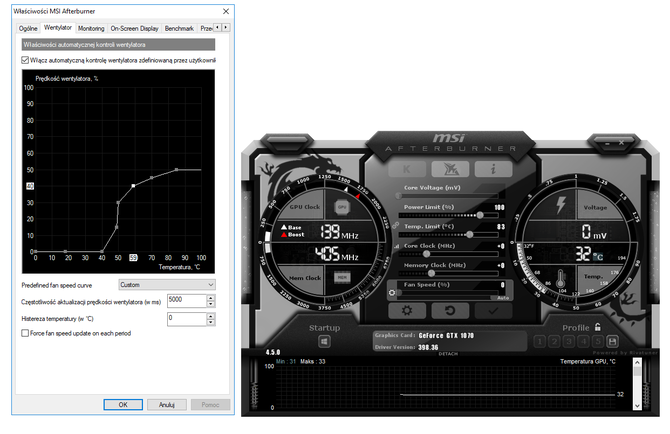This screenshot has width=670, height=434.
Task: Click the link icon beside Temp. Limit
Action: (395, 225)
